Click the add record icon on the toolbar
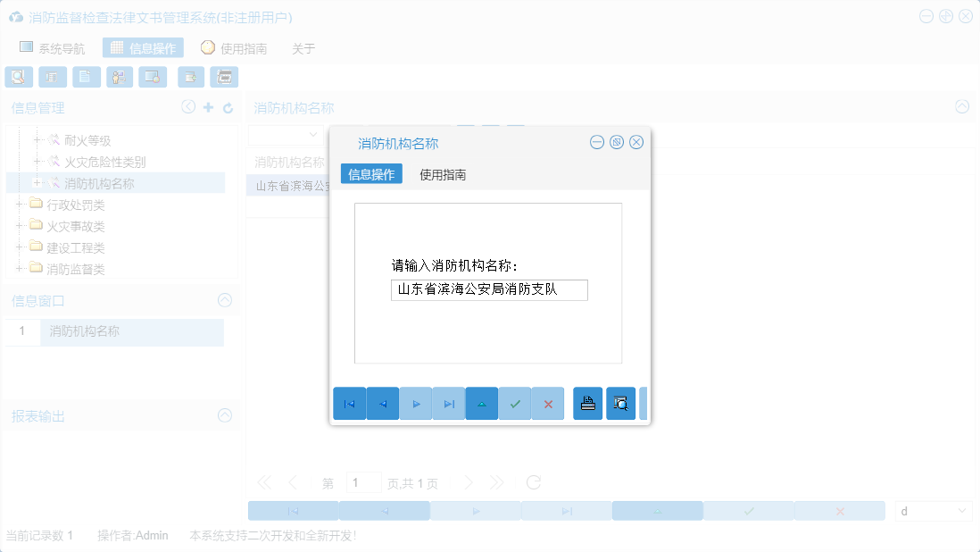 (190, 77)
